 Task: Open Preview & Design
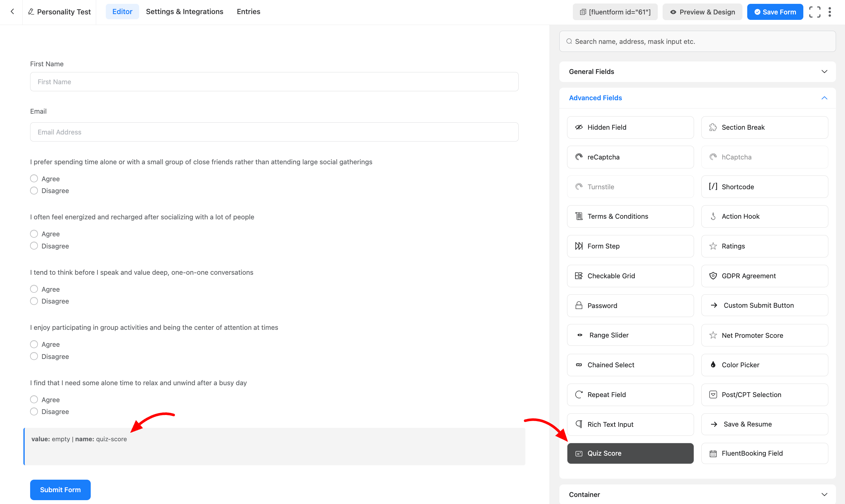(x=702, y=12)
